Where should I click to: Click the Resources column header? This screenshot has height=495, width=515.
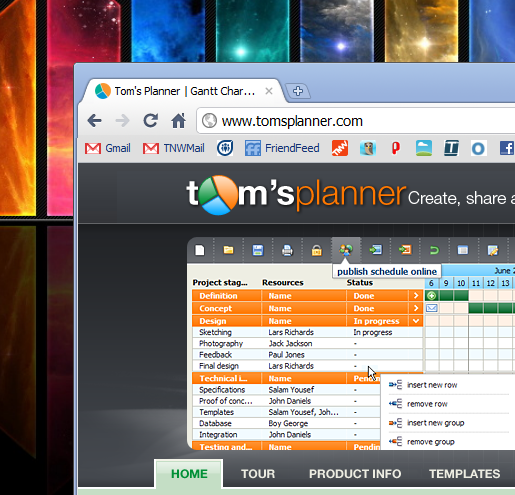(x=283, y=283)
